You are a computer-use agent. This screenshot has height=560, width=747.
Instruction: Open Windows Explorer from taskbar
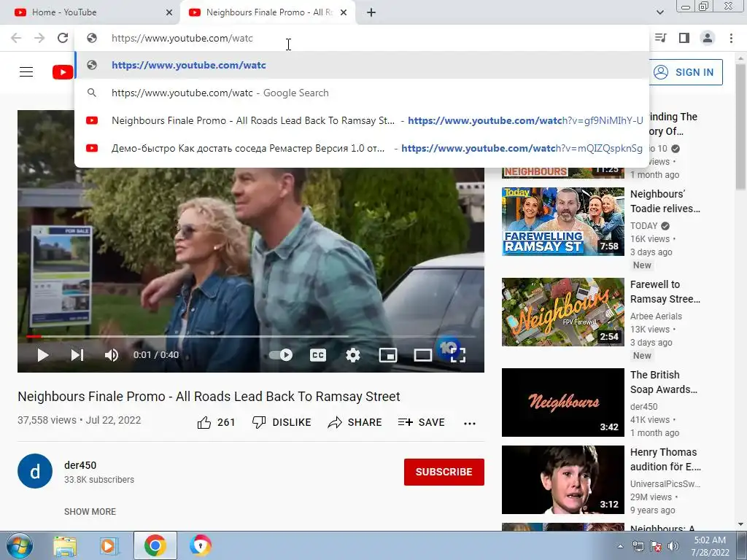point(65,546)
